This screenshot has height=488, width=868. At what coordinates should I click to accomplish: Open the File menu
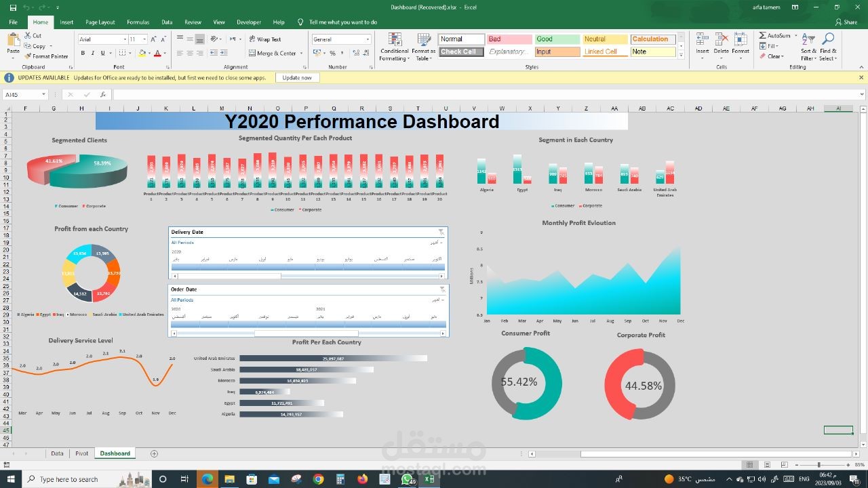pos(13,22)
